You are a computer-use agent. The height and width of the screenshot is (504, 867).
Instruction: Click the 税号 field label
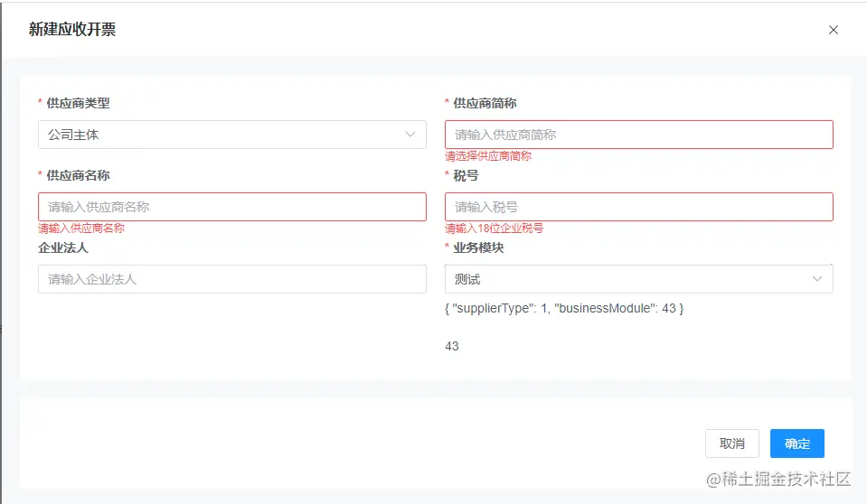point(466,176)
